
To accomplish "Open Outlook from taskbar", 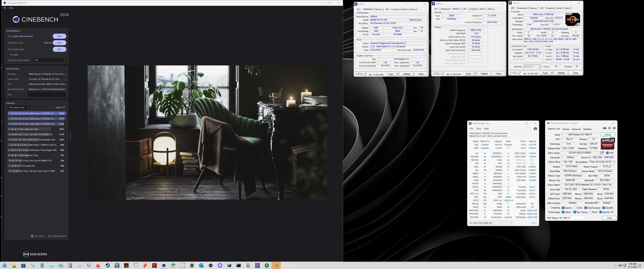I will pos(201,265).
